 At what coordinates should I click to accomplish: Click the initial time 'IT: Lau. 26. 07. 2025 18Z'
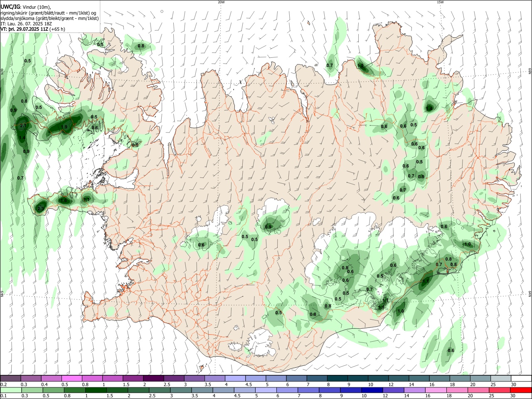26,24
